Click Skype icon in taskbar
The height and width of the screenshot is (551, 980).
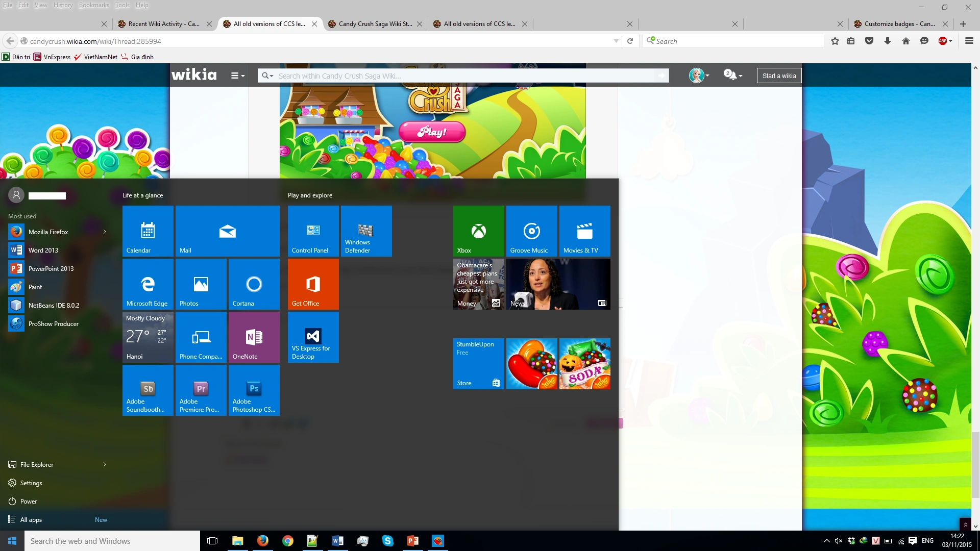pyautogui.click(x=388, y=541)
